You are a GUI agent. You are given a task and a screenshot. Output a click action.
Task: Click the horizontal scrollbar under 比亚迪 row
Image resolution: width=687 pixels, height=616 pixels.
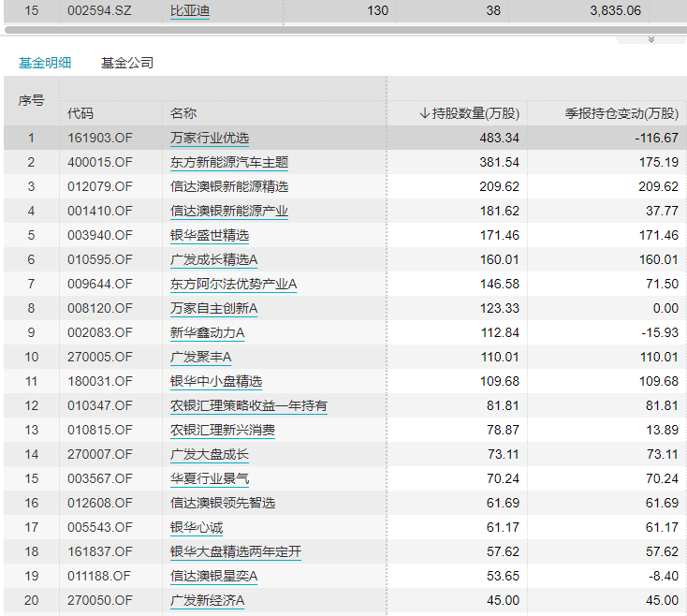(x=345, y=30)
